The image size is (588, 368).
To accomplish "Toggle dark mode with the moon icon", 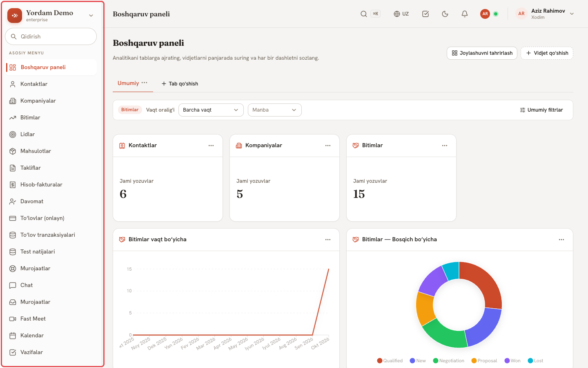I will (x=445, y=14).
